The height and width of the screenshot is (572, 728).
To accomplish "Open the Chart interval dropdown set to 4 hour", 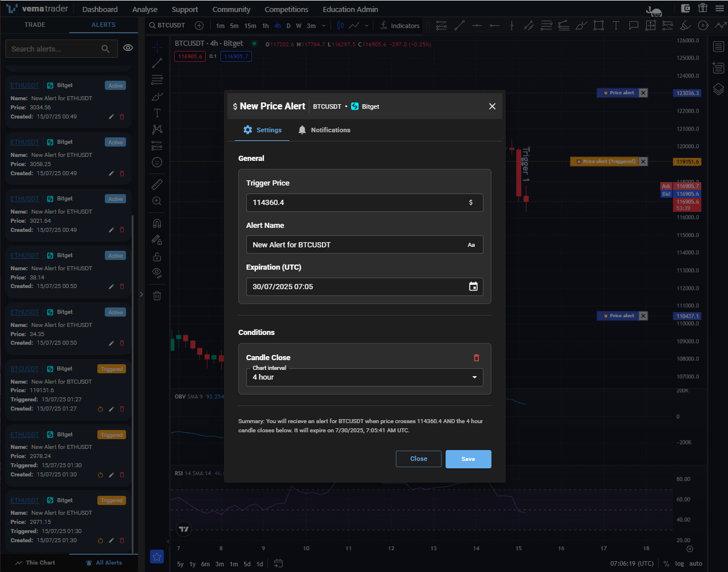I will click(365, 377).
